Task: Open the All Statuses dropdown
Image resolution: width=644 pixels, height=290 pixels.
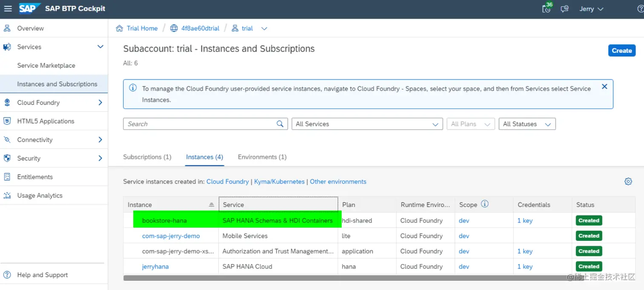Action: tap(527, 124)
